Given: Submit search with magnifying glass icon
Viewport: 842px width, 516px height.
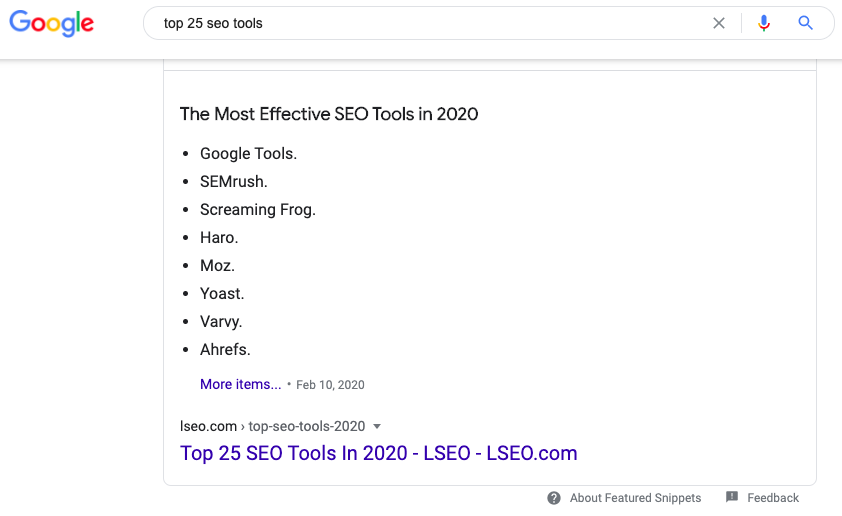Looking at the screenshot, I should click(805, 23).
